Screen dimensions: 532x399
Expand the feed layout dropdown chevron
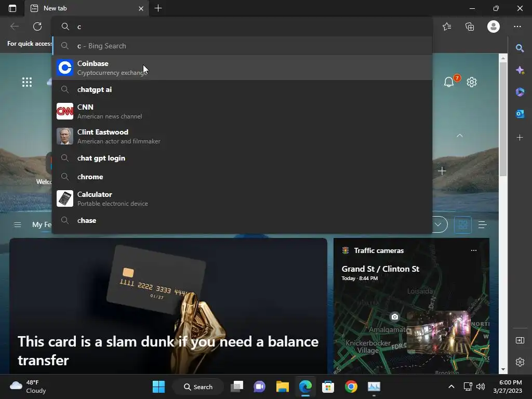pos(438,224)
